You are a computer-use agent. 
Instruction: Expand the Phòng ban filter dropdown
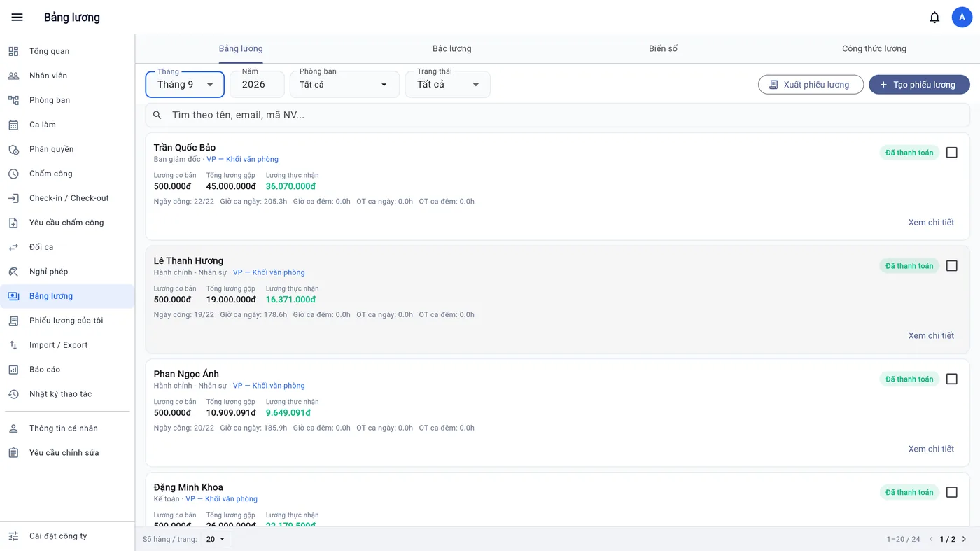[344, 85]
